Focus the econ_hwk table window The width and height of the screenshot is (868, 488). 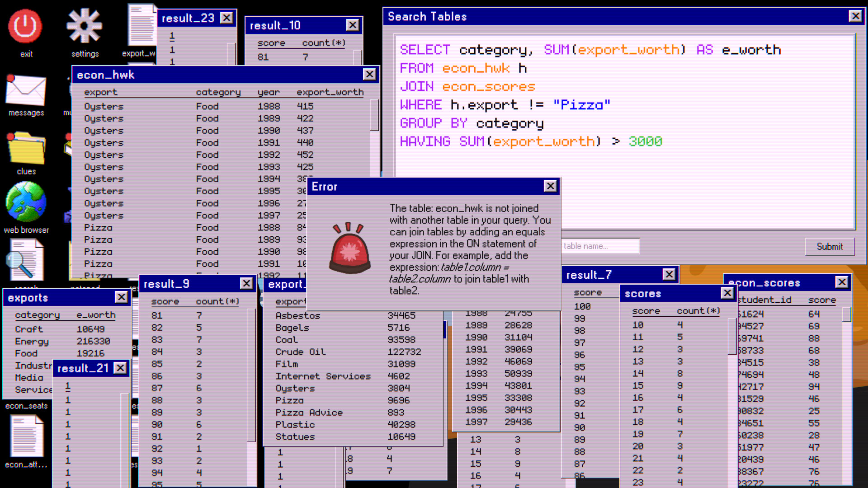coord(181,75)
